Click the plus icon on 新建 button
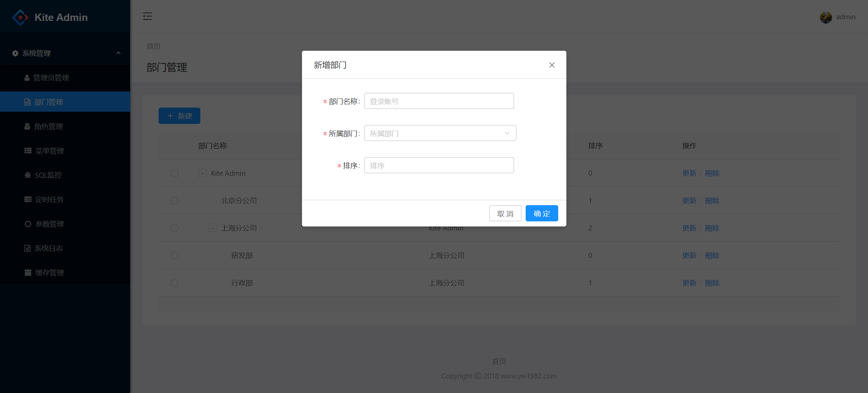The height and width of the screenshot is (393, 868). click(x=170, y=116)
